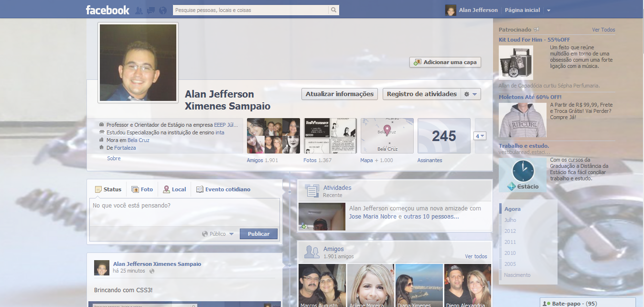Open account menu arrow in top bar

coord(548,11)
